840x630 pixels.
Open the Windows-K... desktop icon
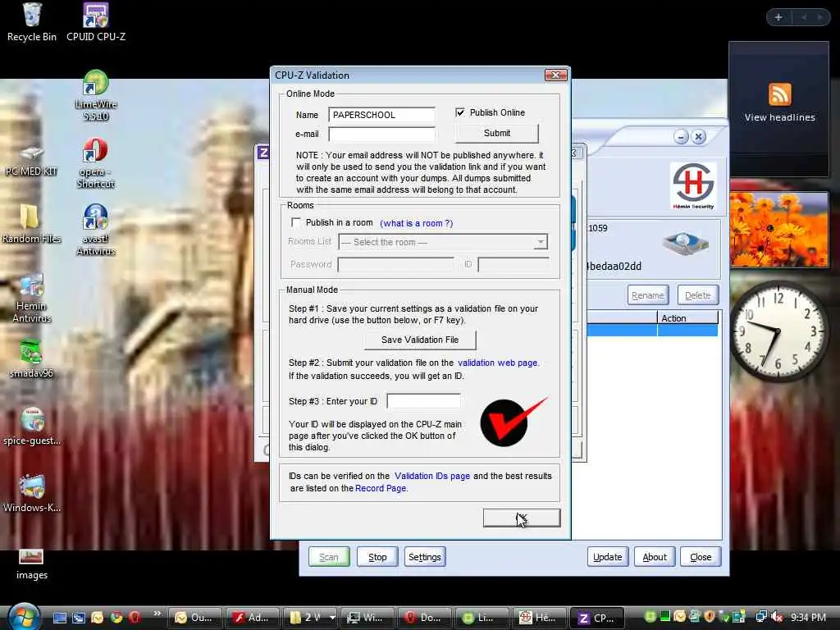pos(32,493)
